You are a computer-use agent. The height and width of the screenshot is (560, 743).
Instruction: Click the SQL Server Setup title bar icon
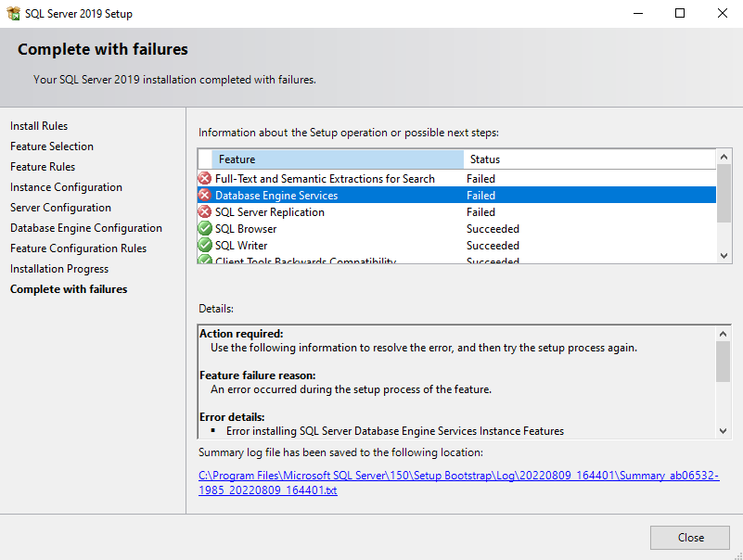[13, 13]
